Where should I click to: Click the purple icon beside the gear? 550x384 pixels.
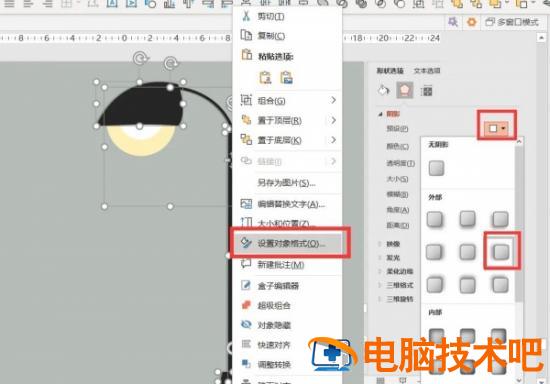click(x=453, y=22)
